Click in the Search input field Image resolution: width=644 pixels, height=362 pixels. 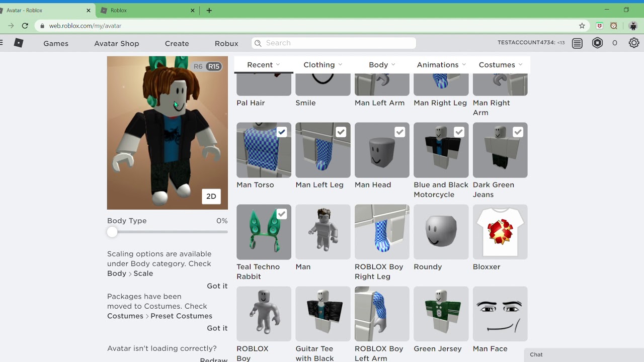tap(334, 43)
